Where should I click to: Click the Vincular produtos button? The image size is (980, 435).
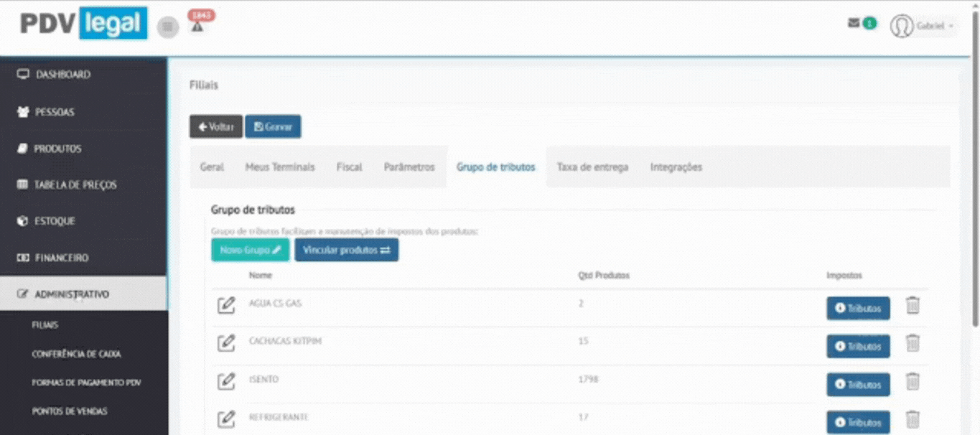point(346,250)
